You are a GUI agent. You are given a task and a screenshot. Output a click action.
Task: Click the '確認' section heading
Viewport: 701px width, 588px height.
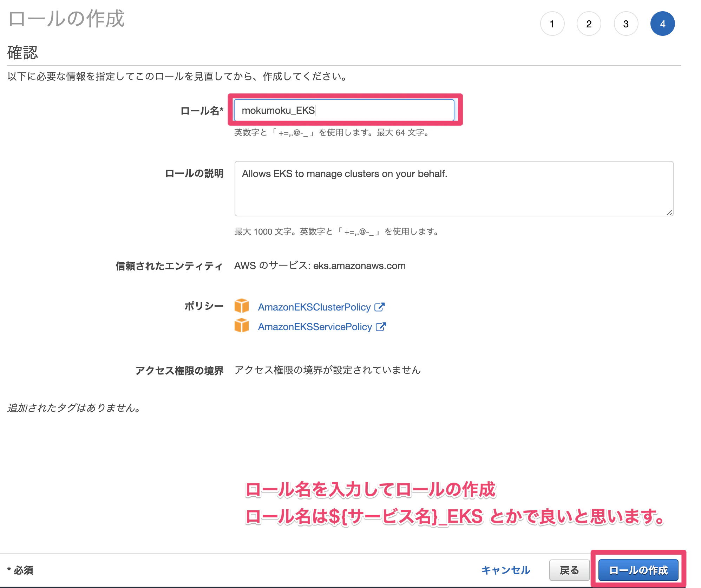22,52
